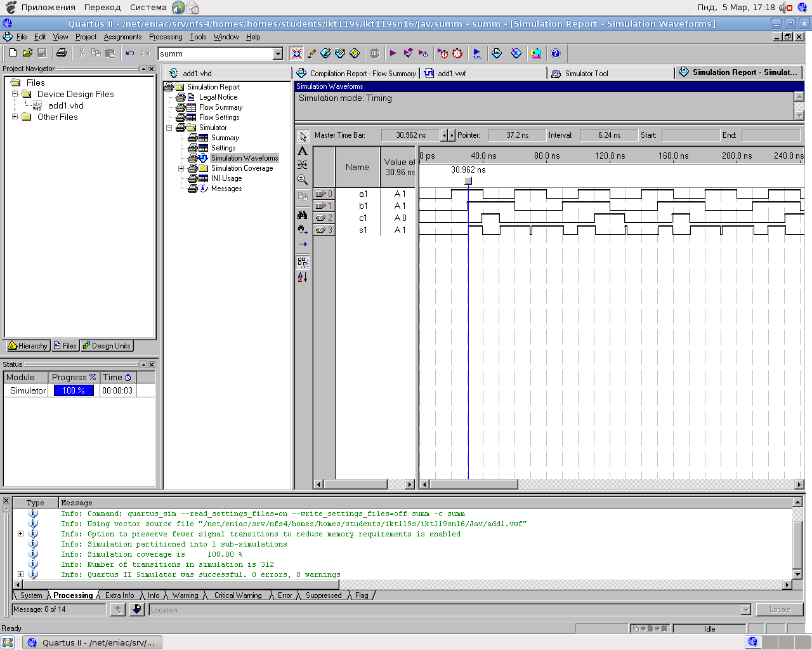Image resolution: width=812 pixels, height=650 pixels.
Task: Click the Open file toolbar icon
Action: [x=27, y=53]
